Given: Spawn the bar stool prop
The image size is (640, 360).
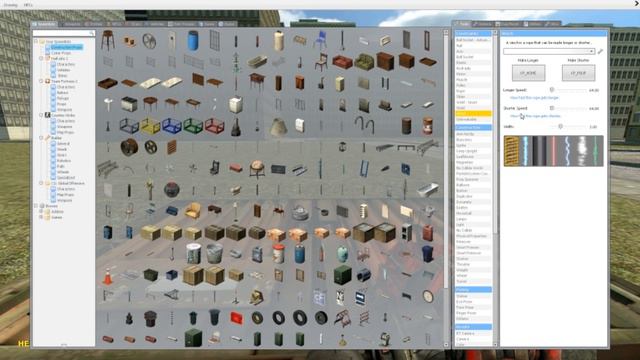Looking at the screenshot, I should click(x=108, y=40).
